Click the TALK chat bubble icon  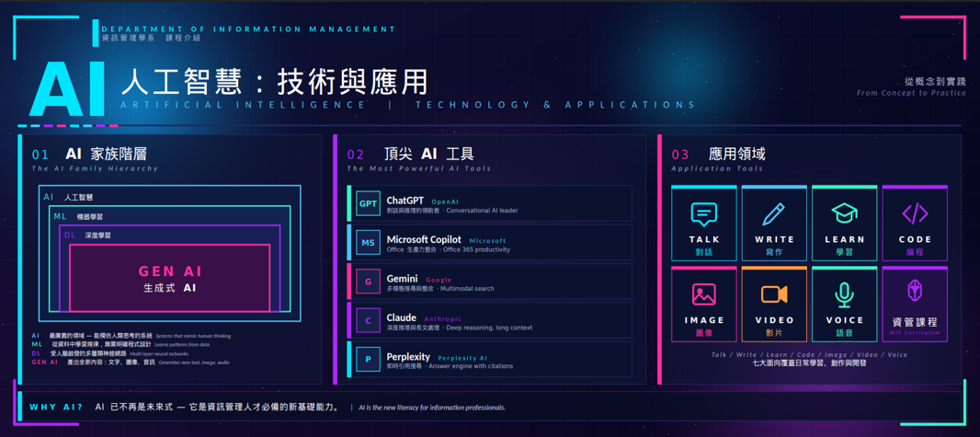pos(703,214)
